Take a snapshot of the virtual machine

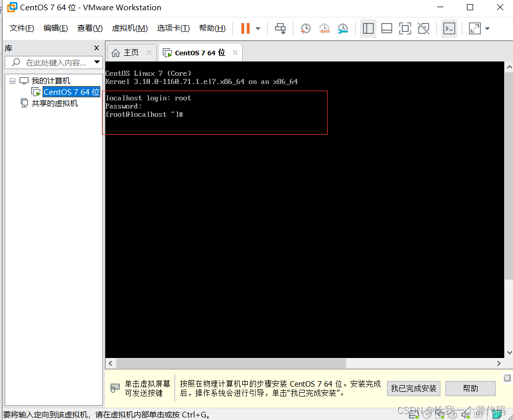pyautogui.click(x=305, y=29)
